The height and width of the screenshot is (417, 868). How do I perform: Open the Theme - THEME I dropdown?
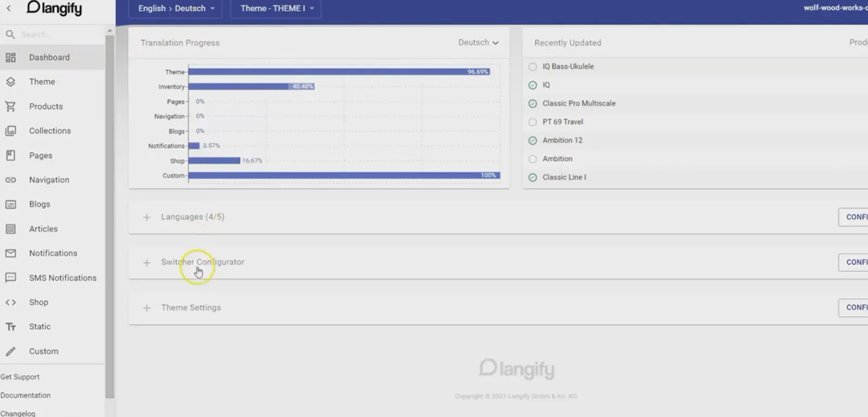pyautogui.click(x=276, y=9)
